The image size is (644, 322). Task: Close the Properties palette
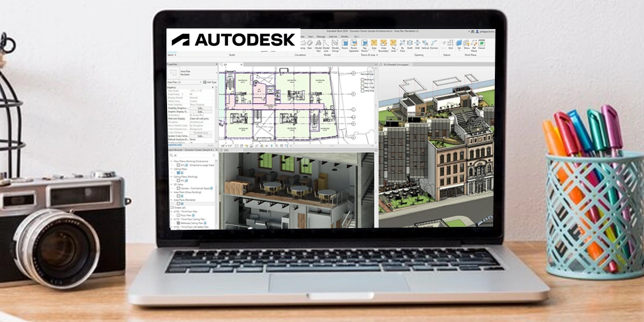click(x=216, y=64)
